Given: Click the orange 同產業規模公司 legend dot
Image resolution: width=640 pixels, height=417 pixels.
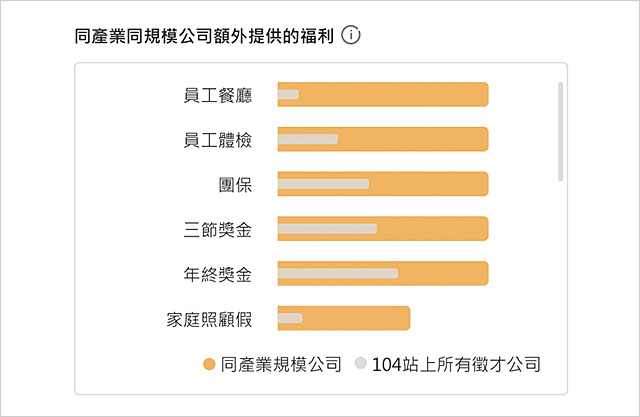Looking at the screenshot, I should point(209,364).
